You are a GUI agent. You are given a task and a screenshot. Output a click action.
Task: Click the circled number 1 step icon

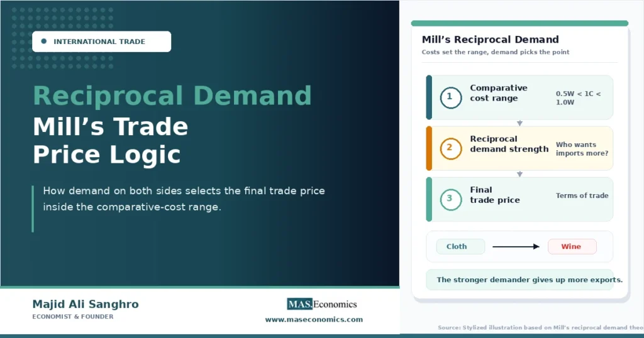click(450, 97)
